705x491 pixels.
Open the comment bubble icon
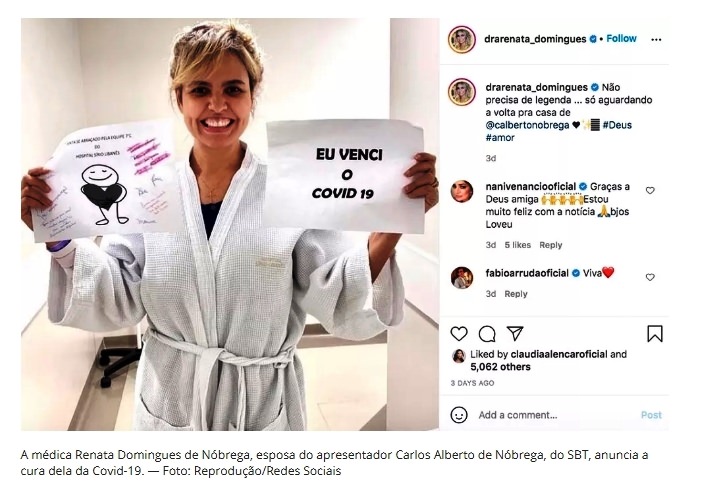(x=487, y=334)
